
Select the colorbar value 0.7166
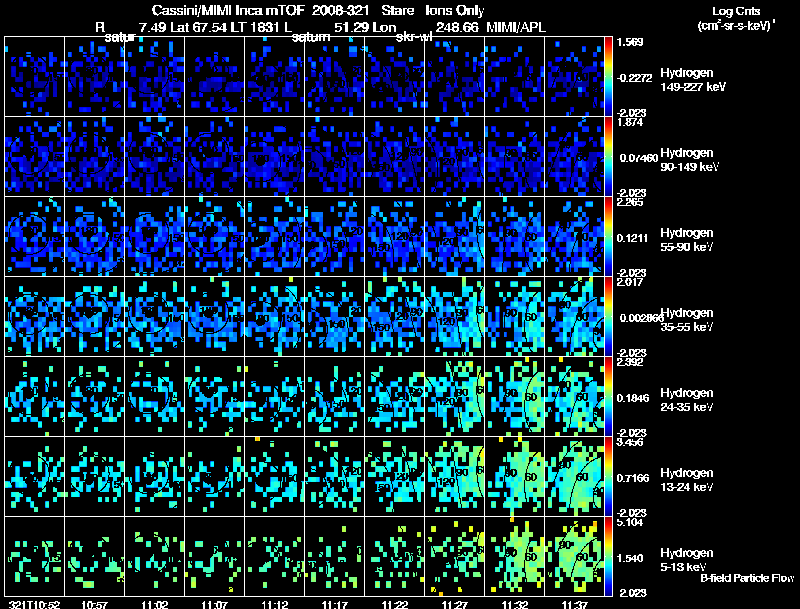(633, 478)
